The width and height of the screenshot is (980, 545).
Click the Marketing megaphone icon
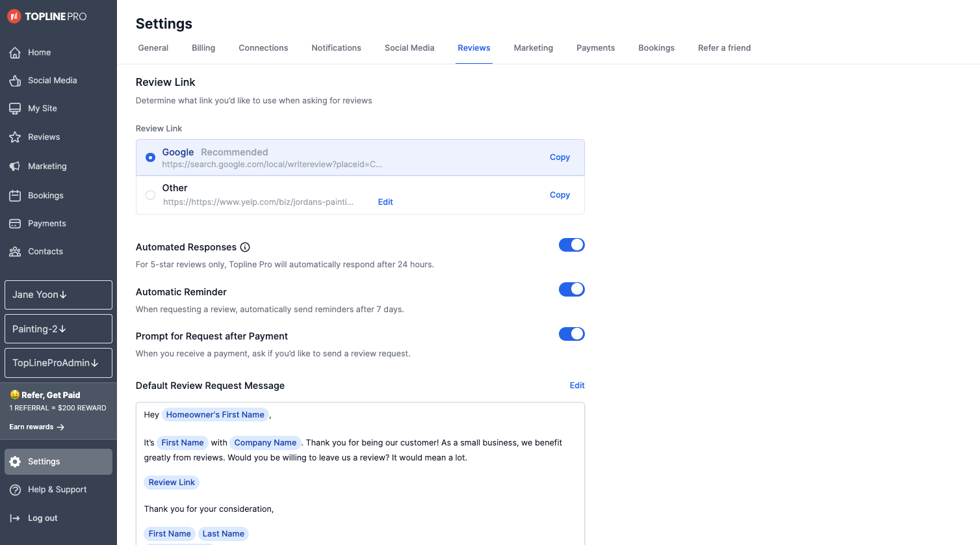(15, 166)
